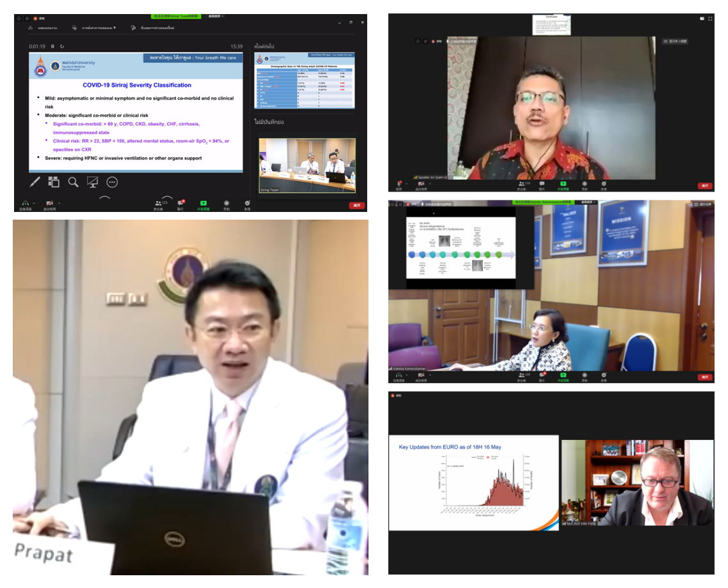
Task: Open participants list in the Adeeba Kamarulzaman window
Action: 523,377
